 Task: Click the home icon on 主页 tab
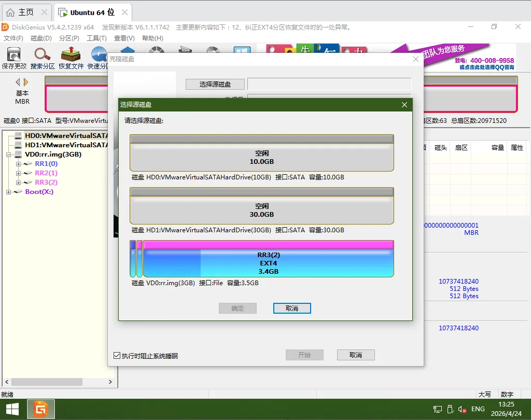coord(10,12)
